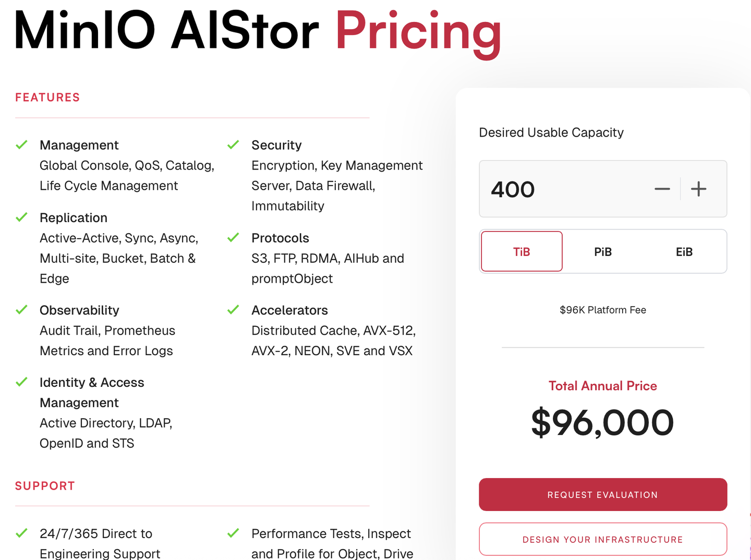Screen dimensions: 751x560
Task: Click the $96K Platform Fee text
Action: 603,310
